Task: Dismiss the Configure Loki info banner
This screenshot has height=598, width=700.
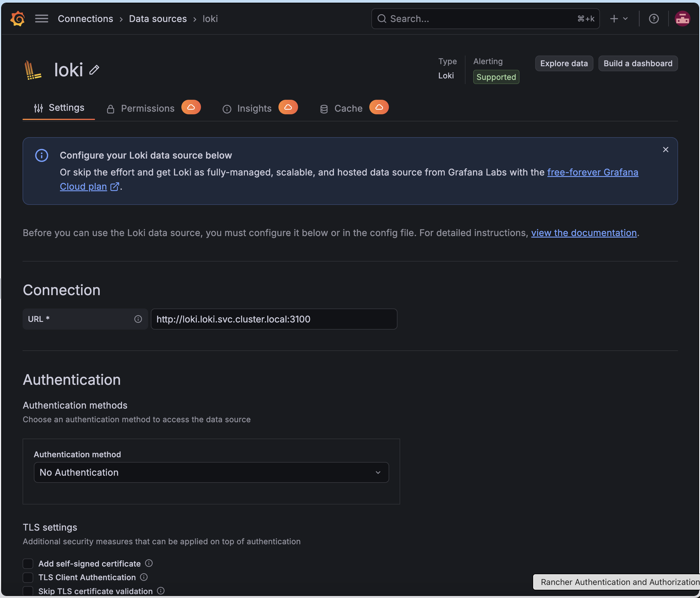Action: tap(666, 150)
